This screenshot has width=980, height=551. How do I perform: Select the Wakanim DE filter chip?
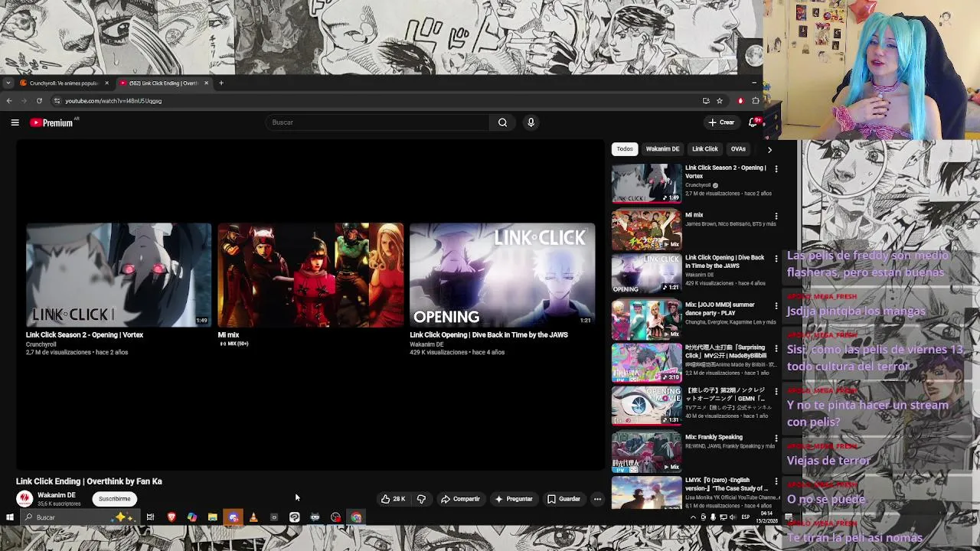662,149
